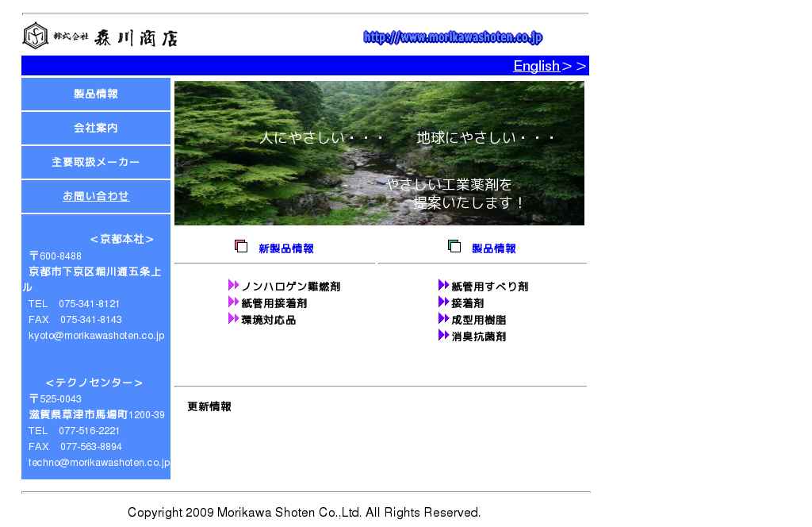Click the arrow icon before 環境対応品
This screenshot has height=527, width=812.
click(x=233, y=319)
